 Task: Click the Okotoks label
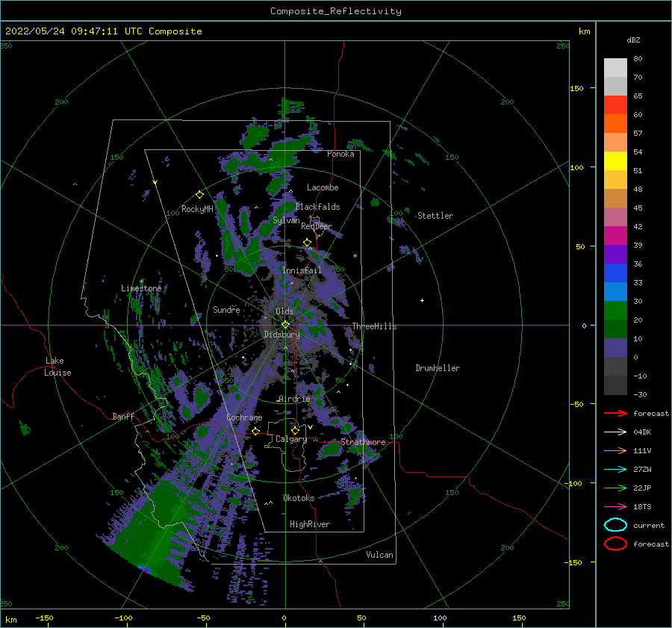[299, 498]
